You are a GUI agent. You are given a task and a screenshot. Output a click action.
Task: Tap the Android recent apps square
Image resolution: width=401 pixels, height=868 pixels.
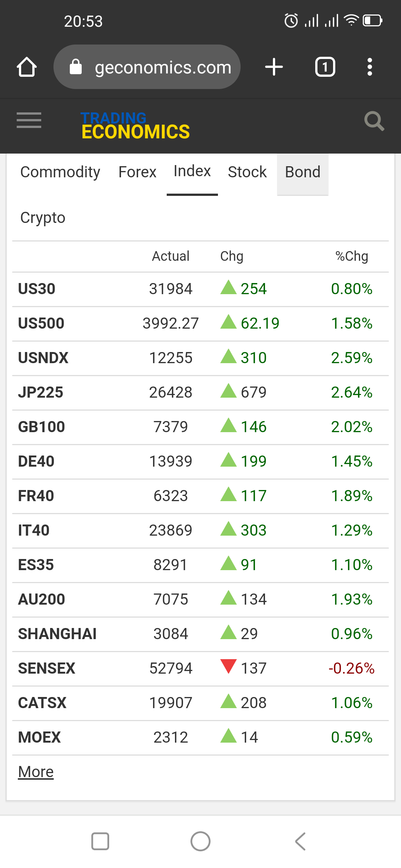(x=100, y=841)
